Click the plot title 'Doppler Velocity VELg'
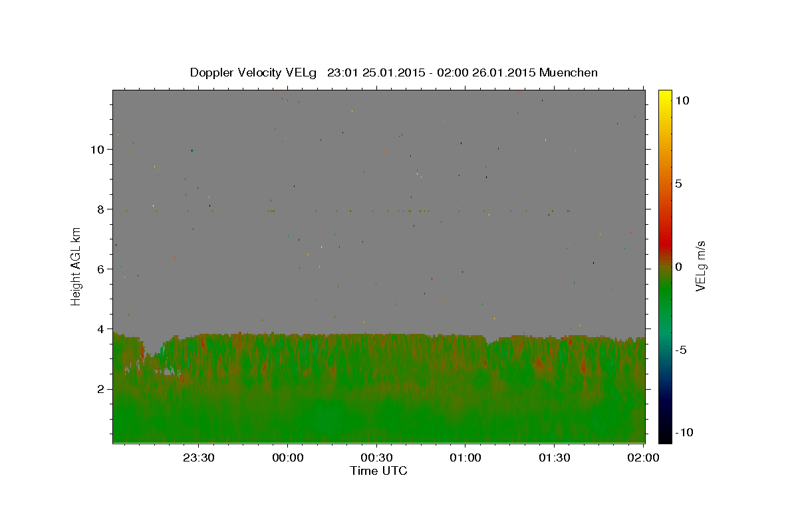 [x=254, y=72]
